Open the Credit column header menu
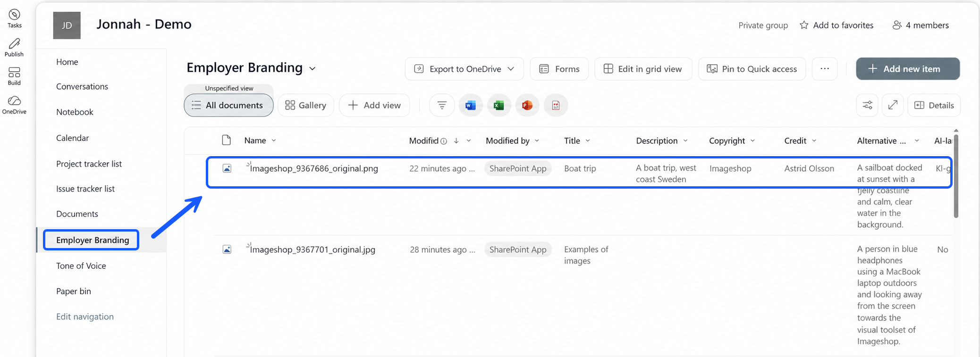 click(x=814, y=141)
